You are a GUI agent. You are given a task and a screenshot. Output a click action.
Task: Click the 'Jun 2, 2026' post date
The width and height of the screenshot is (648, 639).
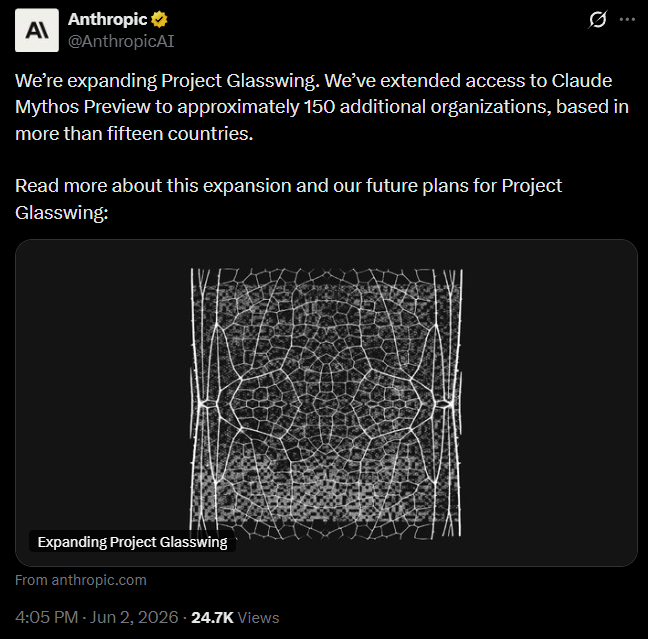tap(134, 618)
